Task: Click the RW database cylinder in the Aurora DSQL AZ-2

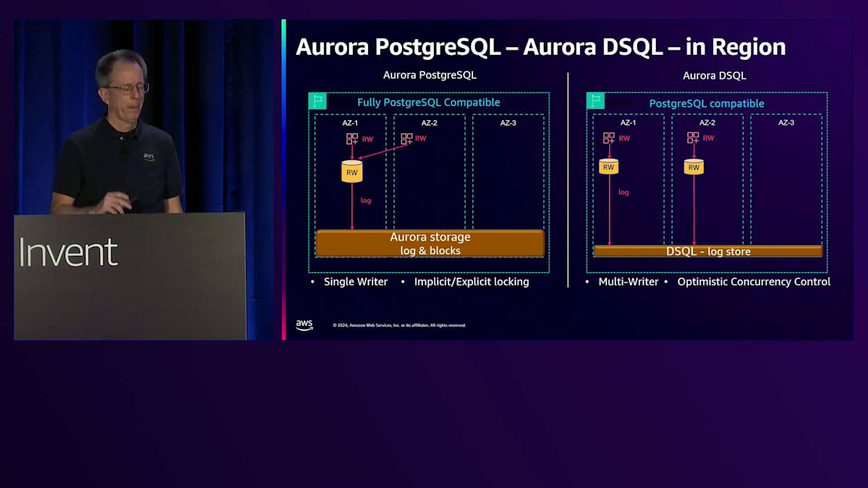Action: 694,166
